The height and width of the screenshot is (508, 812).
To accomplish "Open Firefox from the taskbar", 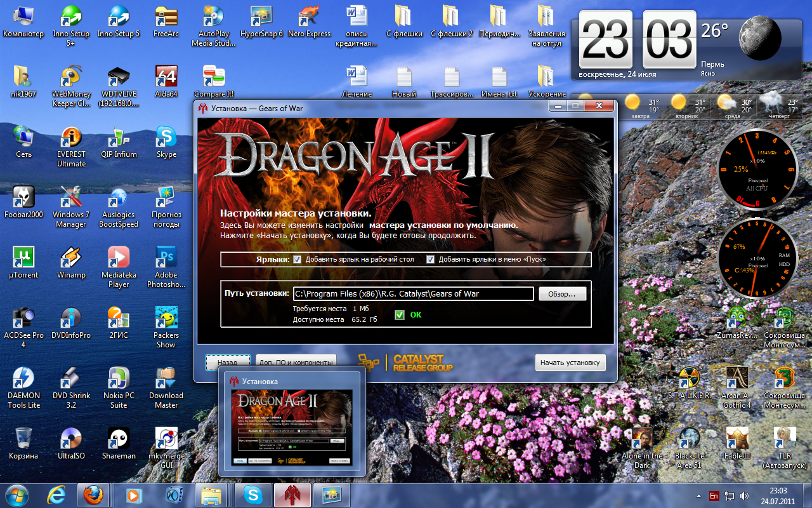I will pyautogui.click(x=93, y=495).
